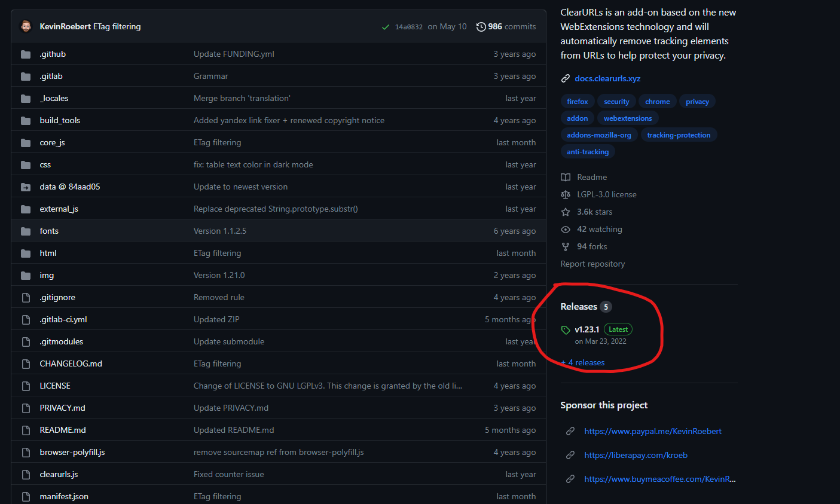The height and width of the screenshot is (504, 840).
Task: Click the scales icon beside LGPL-3.0 license
Action: (x=566, y=195)
